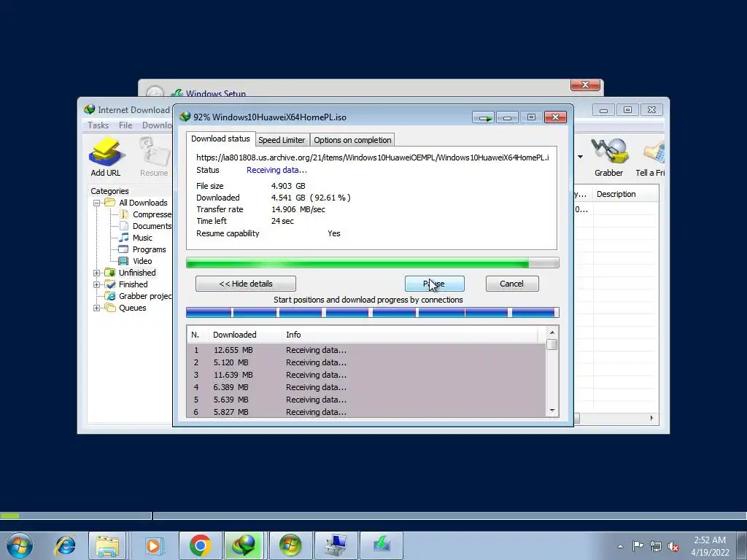747x560 pixels.
Task: Open the toolbar overflow dropdown arrow near Grabber
Action: (580, 157)
